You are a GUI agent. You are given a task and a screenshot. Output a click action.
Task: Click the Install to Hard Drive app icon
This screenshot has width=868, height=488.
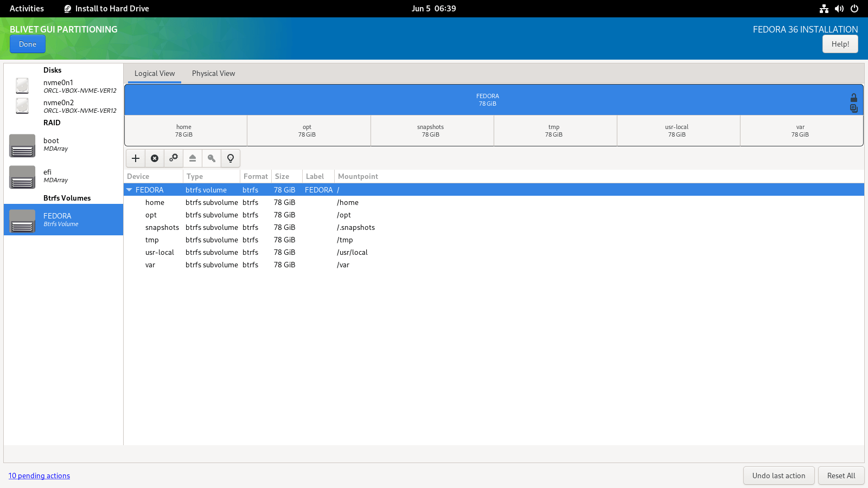click(x=68, y=9)
